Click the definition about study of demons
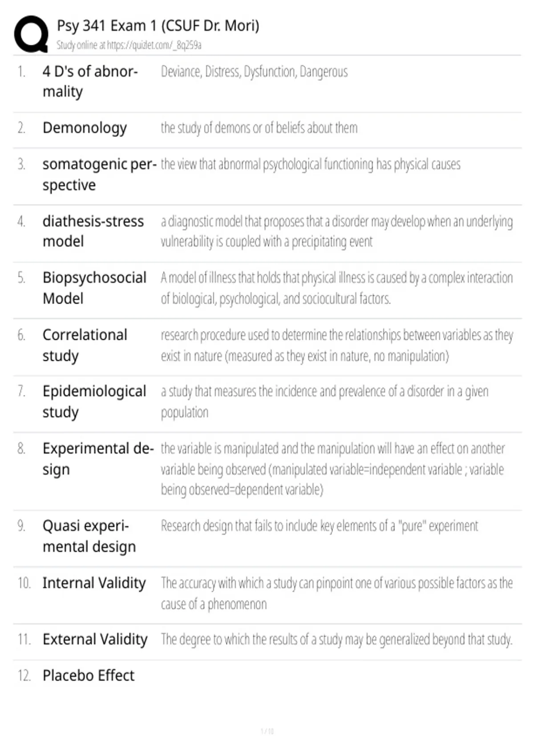Screen dimensions: 534x756 pyautogui.click(x=259, y=128)
